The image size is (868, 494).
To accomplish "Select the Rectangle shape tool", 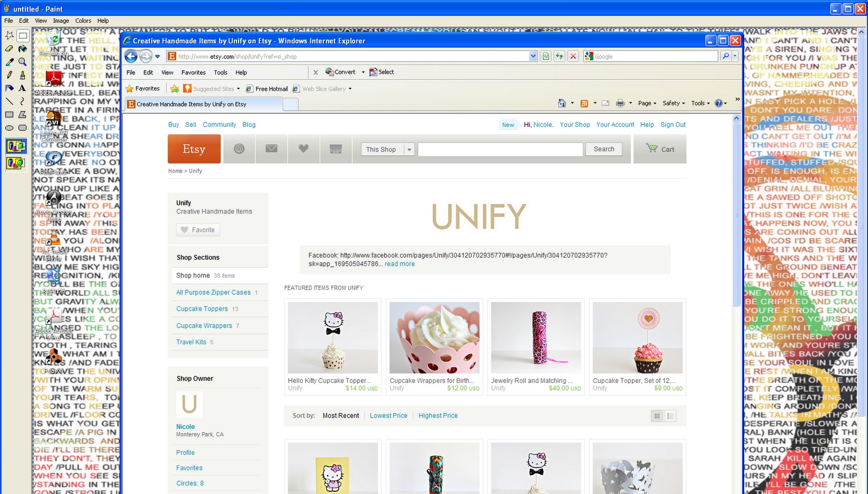I will click(x=9, y=114).
